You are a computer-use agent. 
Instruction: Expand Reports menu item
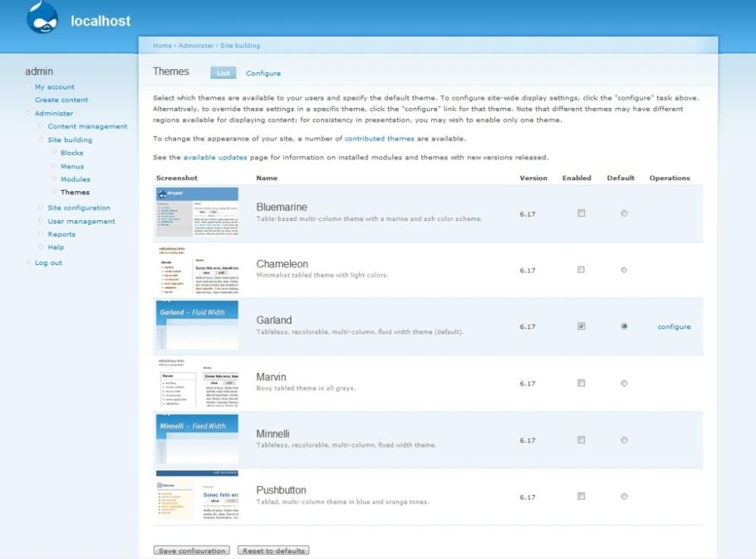coord(61,235)
